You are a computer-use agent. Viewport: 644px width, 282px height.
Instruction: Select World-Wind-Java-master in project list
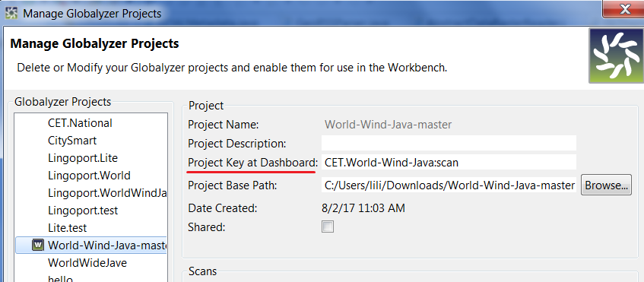point(90,245)
